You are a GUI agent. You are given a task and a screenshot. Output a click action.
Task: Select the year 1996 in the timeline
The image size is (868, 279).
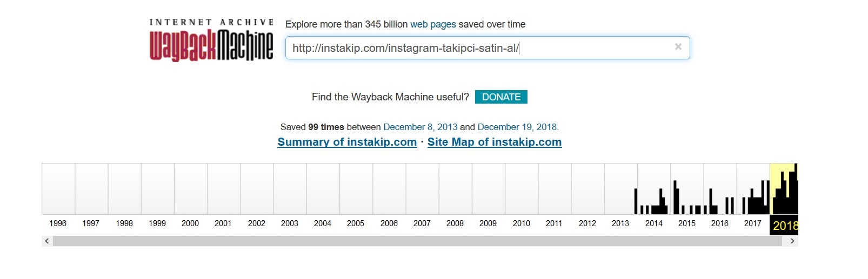pyautogui.click(x=58, y=223)
